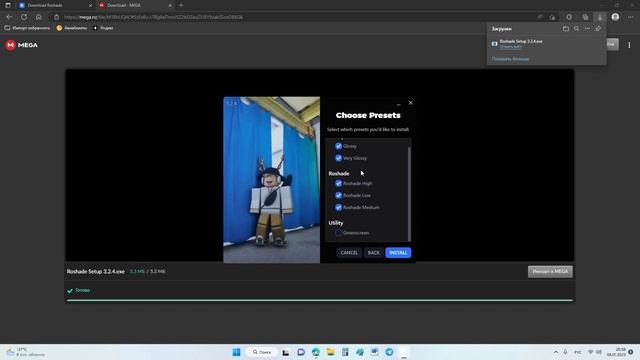Open the Авиабилеты bookmark
The height and width of the screenshot is (360, 640).
click(72, 28)
